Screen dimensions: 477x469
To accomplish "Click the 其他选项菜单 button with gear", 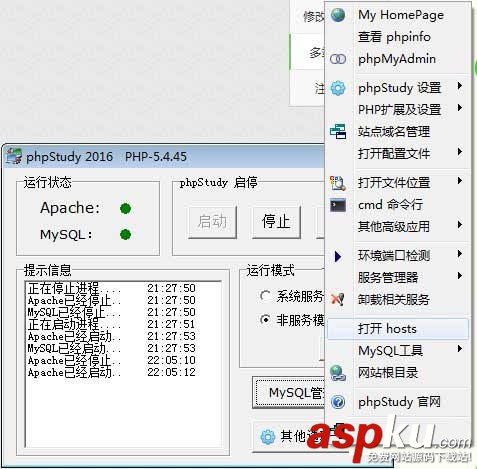I will [289, 436].
